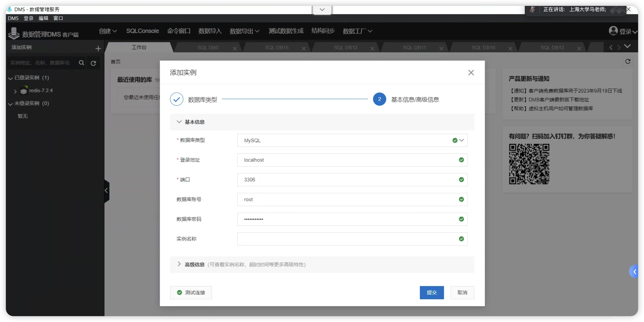Open the tab list dropdown chevron
The image size is (644, 322).
tap(627, 46)
